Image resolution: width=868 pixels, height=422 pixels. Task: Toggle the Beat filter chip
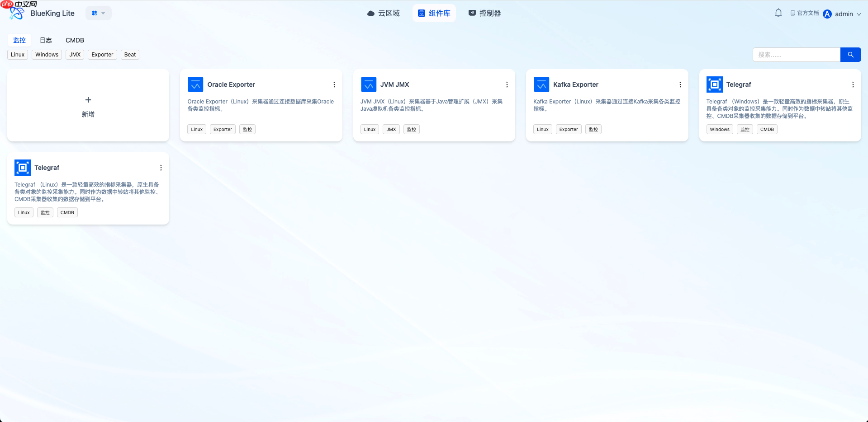tap(129, 54)
